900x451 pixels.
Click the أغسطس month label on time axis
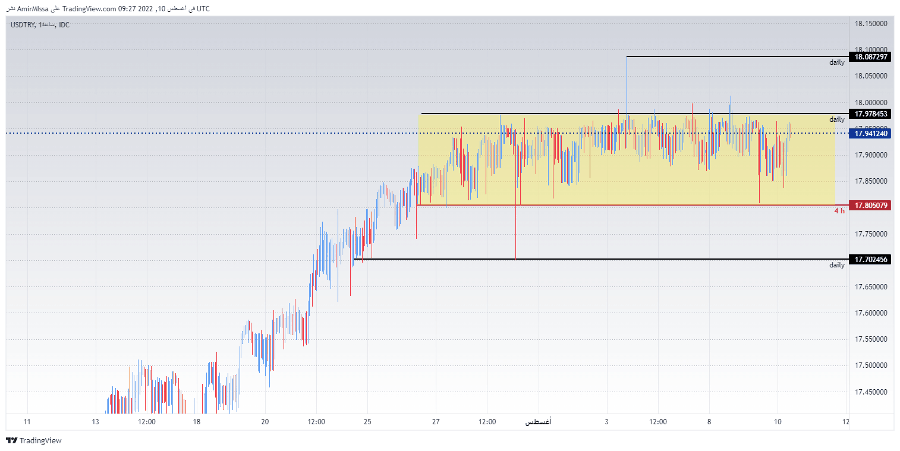coord(538,422)
